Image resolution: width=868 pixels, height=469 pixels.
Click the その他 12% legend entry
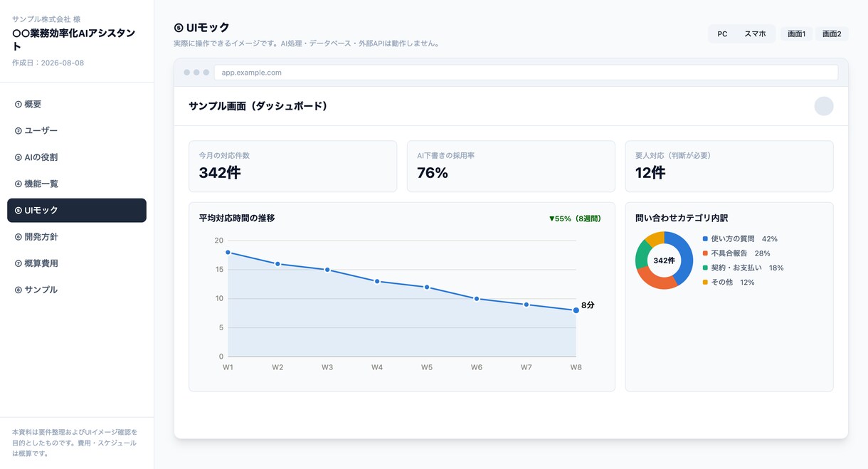click(729, 283)
